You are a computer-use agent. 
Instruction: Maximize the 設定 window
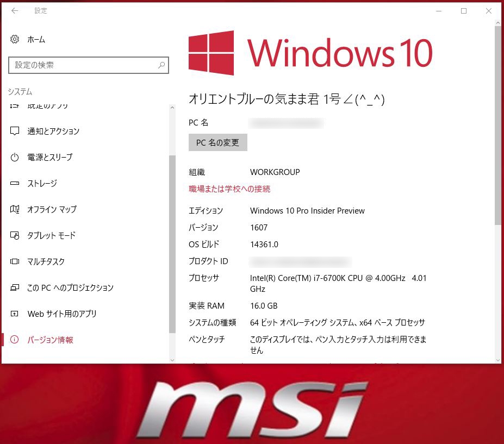(x=464, y=11)
